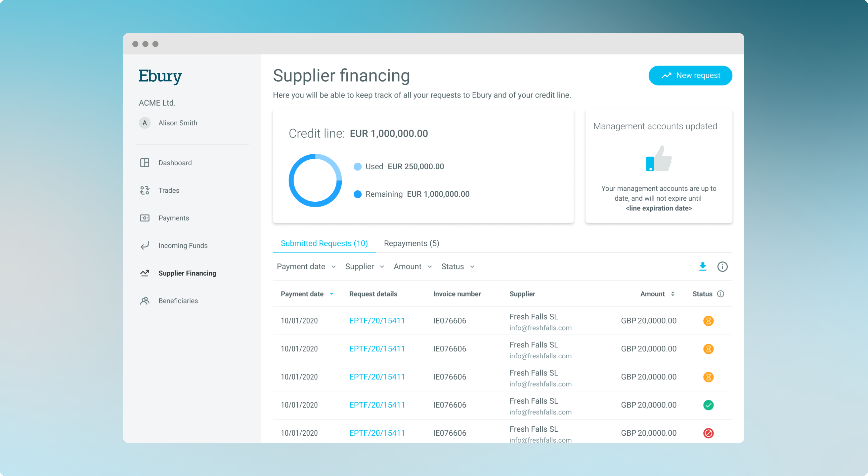This screenshot has width=868, height=476.
Task: Click IE076606 invoice in fourth row
Action: [449, 405]
